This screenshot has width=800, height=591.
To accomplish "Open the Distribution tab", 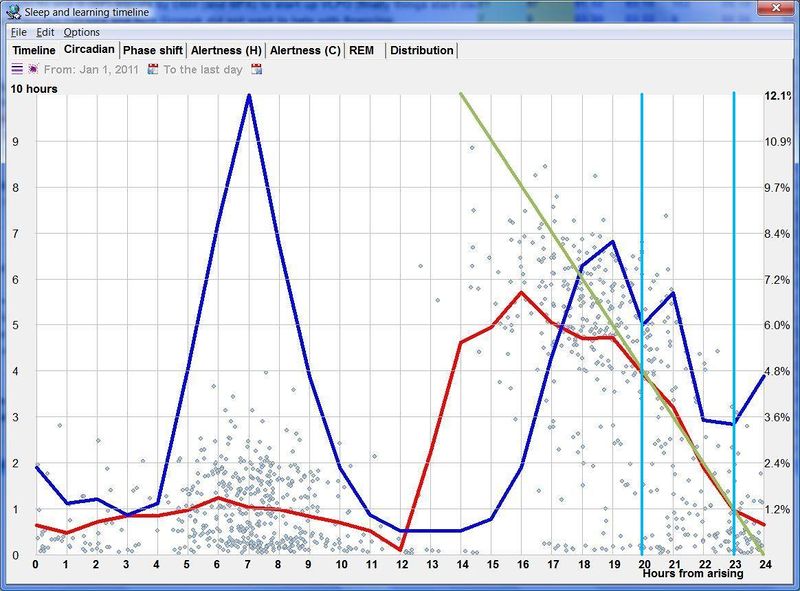I will [x=424, y=49].
